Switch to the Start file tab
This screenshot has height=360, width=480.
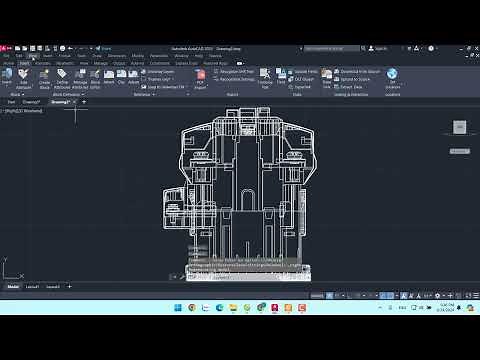coord(11,102)
